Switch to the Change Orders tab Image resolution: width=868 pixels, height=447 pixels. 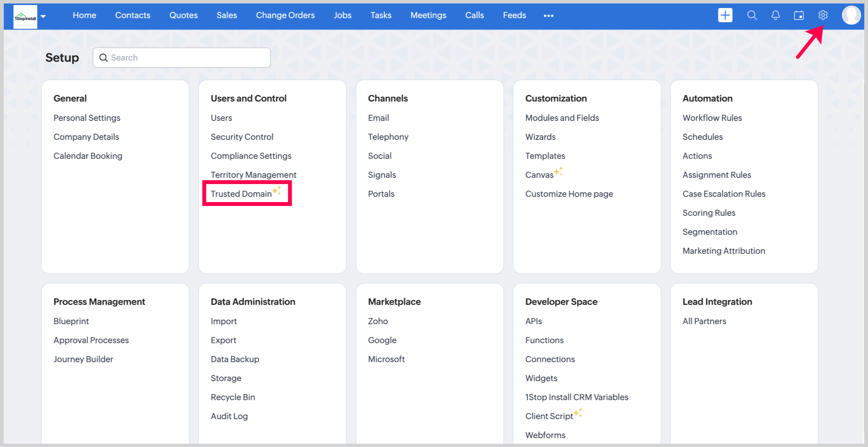click(x=285, y=15)
